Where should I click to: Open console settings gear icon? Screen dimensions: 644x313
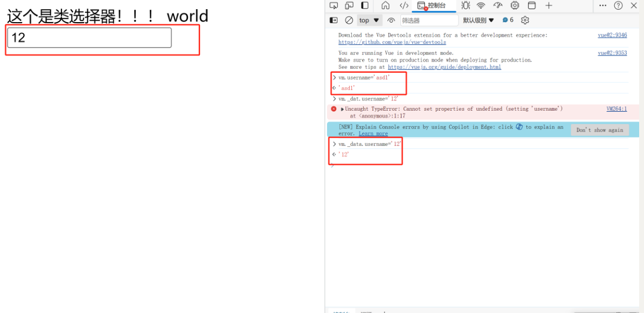click(x=525, y=20)
